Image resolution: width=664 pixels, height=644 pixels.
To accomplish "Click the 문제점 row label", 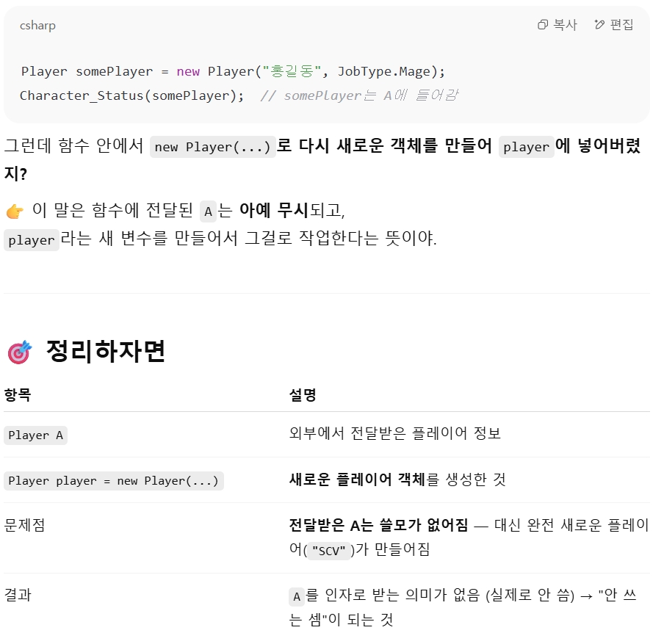I will coord(24,525).
